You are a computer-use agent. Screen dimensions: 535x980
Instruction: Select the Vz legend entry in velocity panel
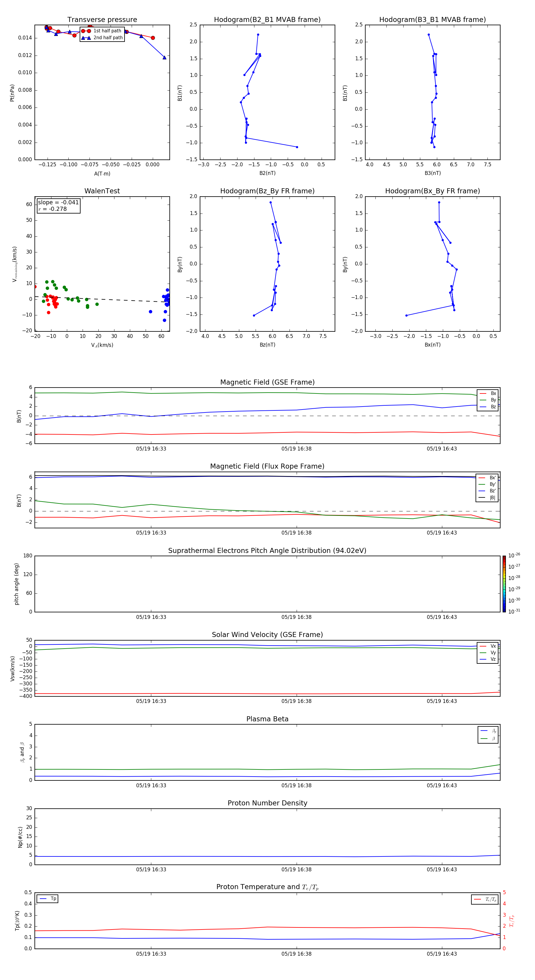(x=488, y=659)
